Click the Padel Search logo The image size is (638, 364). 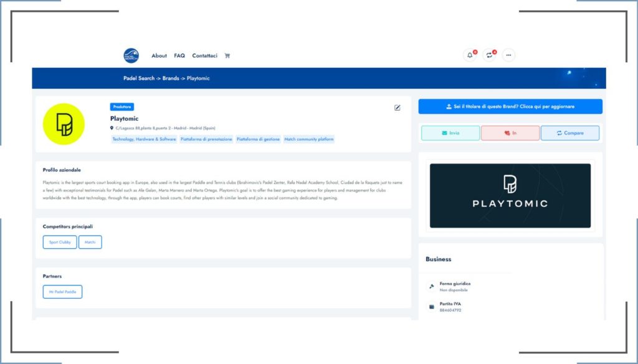tap(131, 55)
